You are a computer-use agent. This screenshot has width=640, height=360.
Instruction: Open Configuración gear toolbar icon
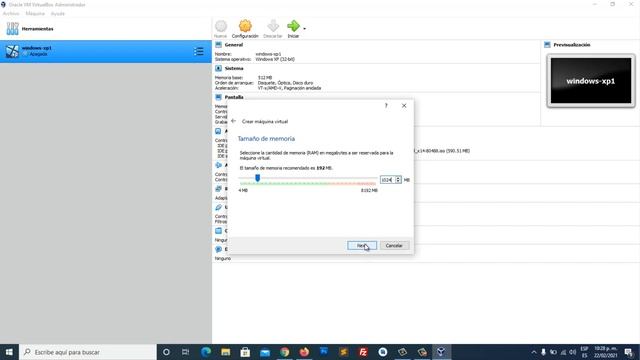245,26
